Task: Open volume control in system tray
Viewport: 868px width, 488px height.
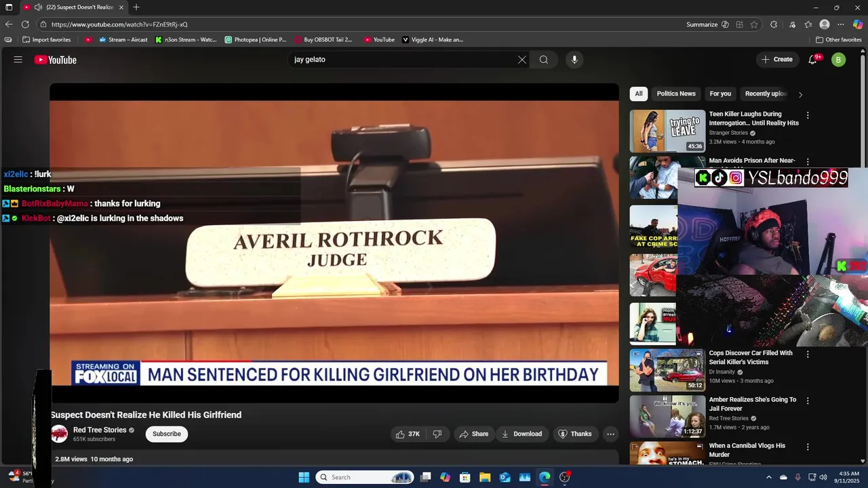Action: pos(823,477)
